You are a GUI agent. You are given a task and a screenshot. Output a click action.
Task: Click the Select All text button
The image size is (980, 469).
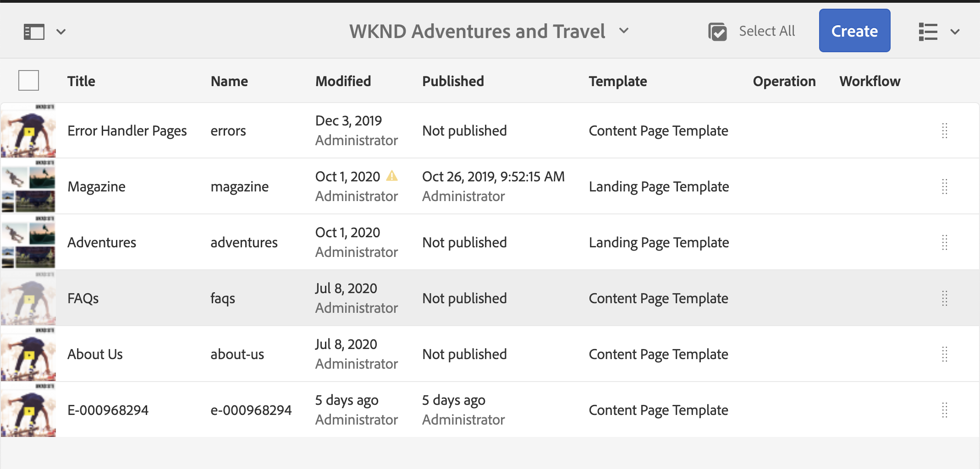[767, 31]
